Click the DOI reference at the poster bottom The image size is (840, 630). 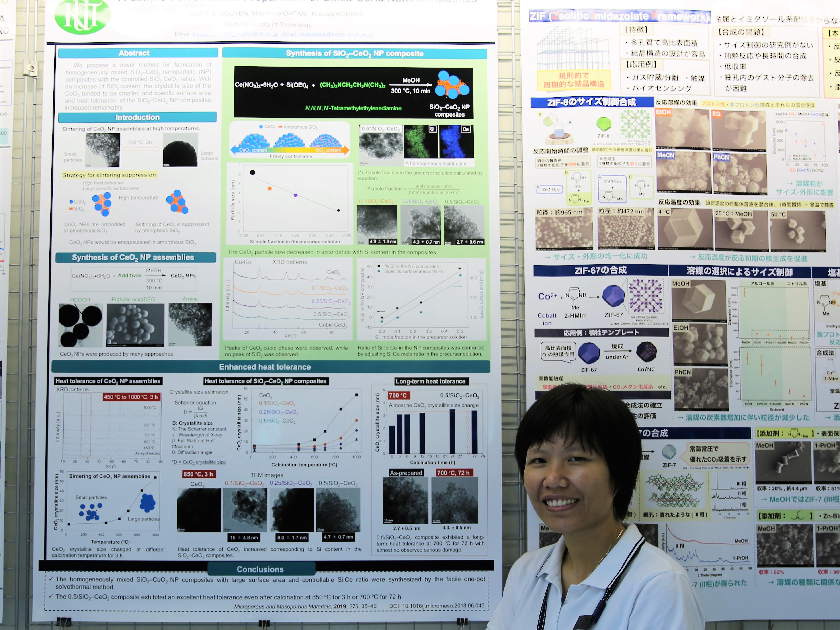tap(437, 606)
